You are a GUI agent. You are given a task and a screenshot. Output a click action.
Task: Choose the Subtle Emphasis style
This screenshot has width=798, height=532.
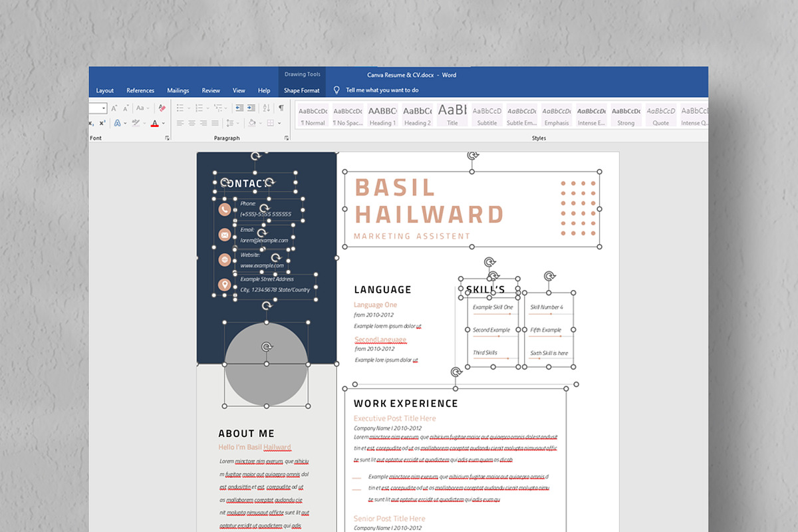pyautogui.click(x=522, y=115)
